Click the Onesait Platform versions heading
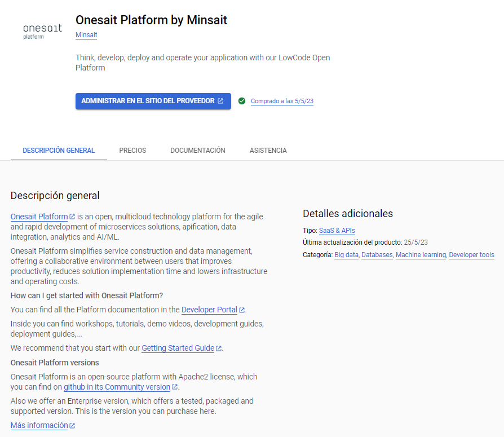This screenshot has height=437, width=504. 55,363
